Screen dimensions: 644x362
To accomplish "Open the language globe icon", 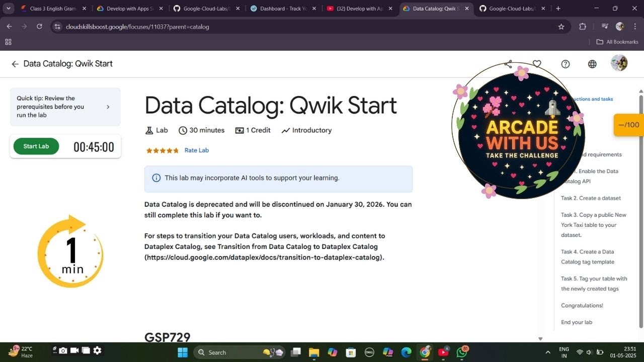I will pos(592,64).
